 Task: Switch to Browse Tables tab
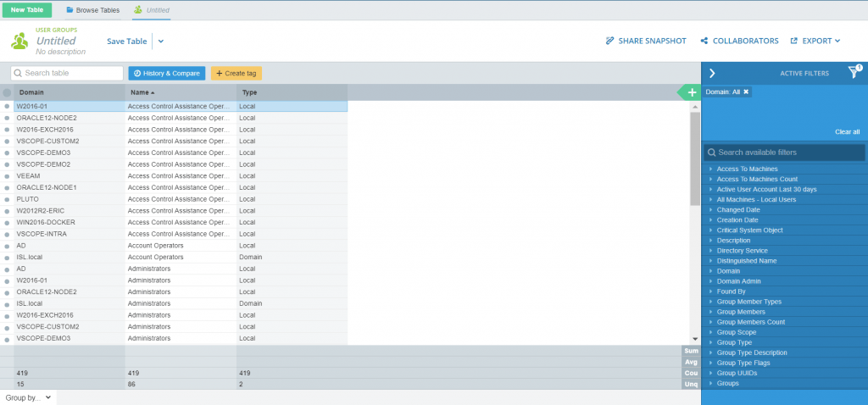click(x=92, y=10)
